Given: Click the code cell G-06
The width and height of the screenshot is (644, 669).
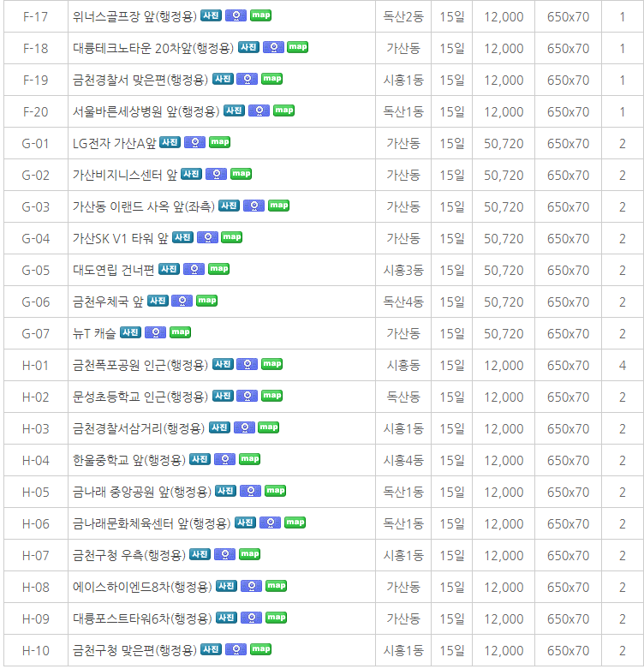Looking at the screenshot, I should pos(35,302).
